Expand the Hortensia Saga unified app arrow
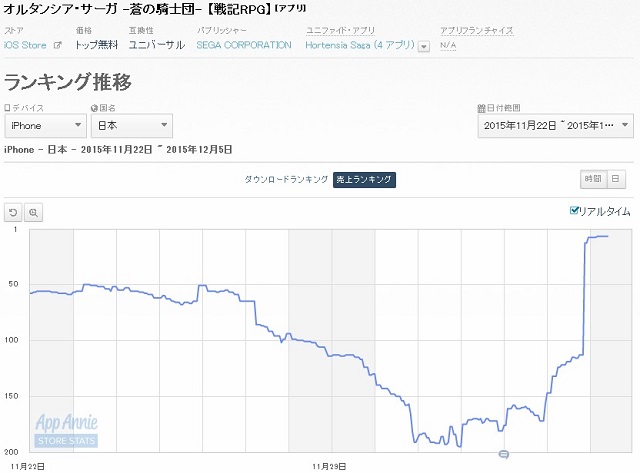 click(x=424, y=46)
